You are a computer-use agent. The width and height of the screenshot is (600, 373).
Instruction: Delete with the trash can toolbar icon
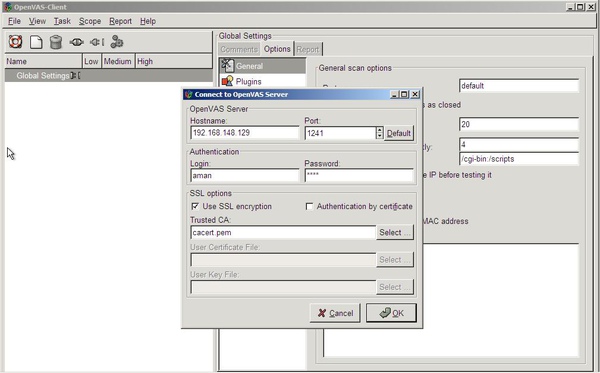[56, 42]
